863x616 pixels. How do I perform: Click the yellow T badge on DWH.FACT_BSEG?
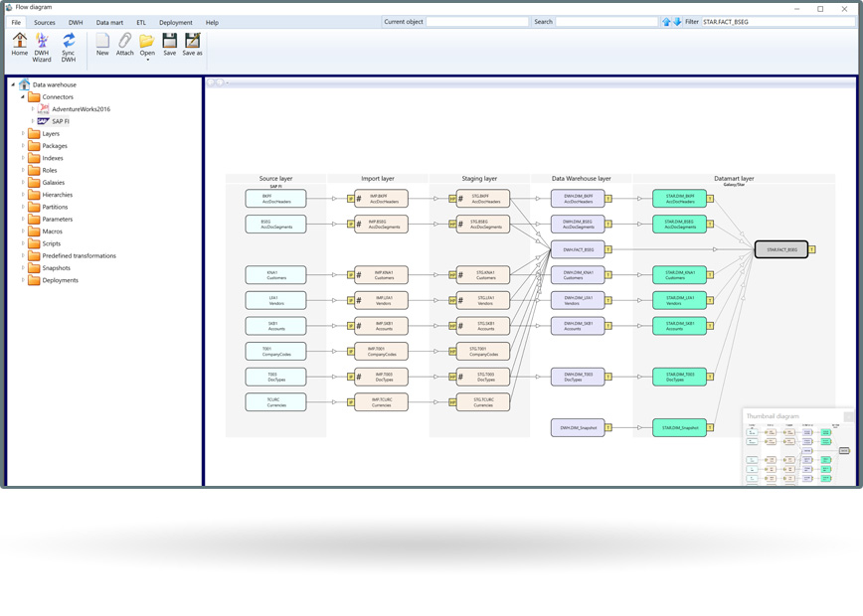[x=608, y=249]
